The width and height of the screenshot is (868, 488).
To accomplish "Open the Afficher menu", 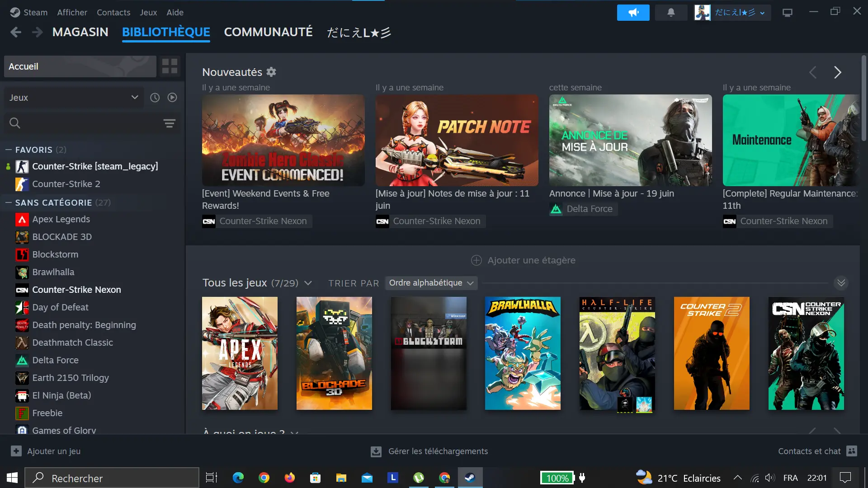I will click(72, 13).
